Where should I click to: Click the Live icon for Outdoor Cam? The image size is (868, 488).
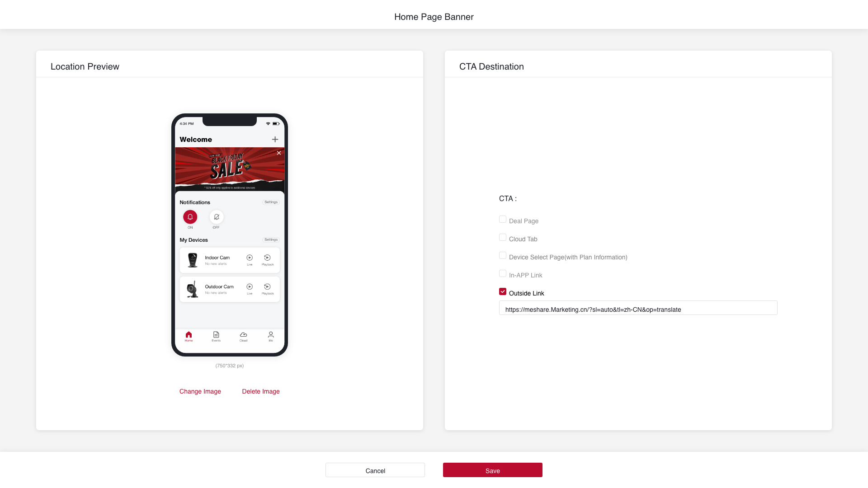[x=250, y=286]
